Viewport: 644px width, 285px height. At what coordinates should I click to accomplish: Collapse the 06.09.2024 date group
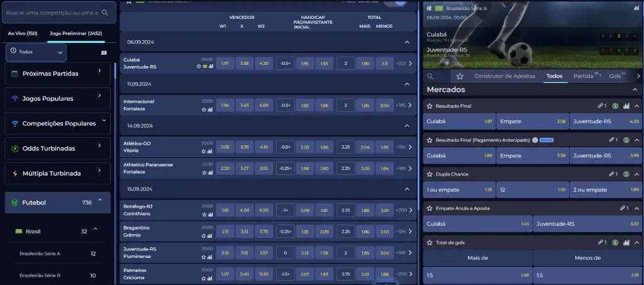(406, 42)
